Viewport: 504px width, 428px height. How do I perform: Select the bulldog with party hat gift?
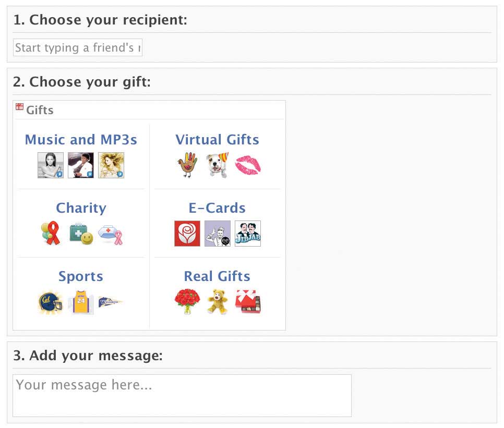point(218,165)
